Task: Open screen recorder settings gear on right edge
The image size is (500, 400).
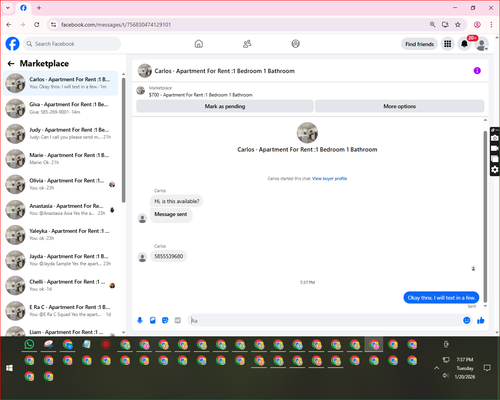Action: [x=495, y=170]
